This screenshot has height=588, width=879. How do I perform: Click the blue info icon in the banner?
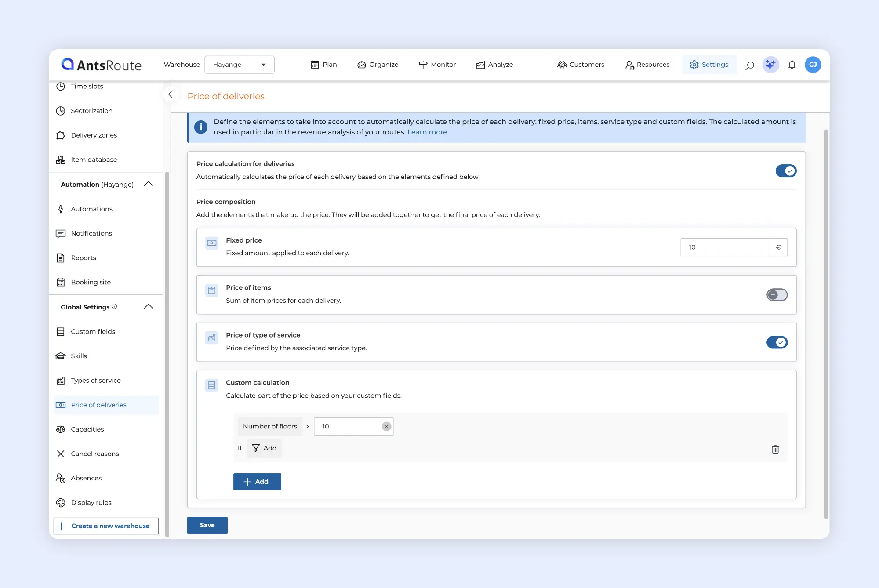tap(201, 127)
